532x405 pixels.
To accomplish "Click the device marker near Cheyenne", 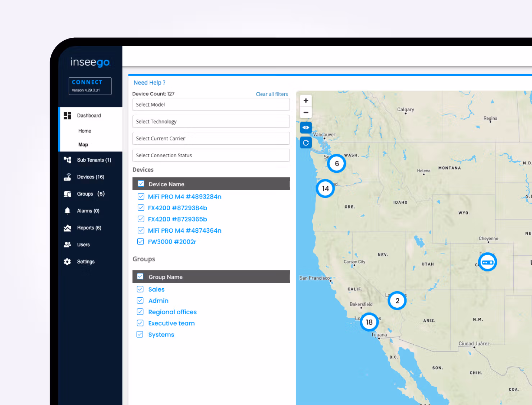I will [487, 262].
